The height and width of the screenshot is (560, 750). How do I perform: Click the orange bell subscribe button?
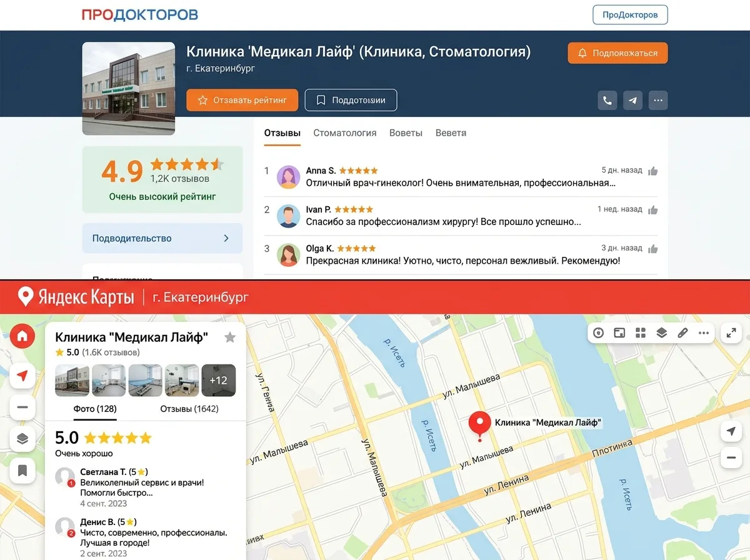pyautogui.click(x=617, y=53)
